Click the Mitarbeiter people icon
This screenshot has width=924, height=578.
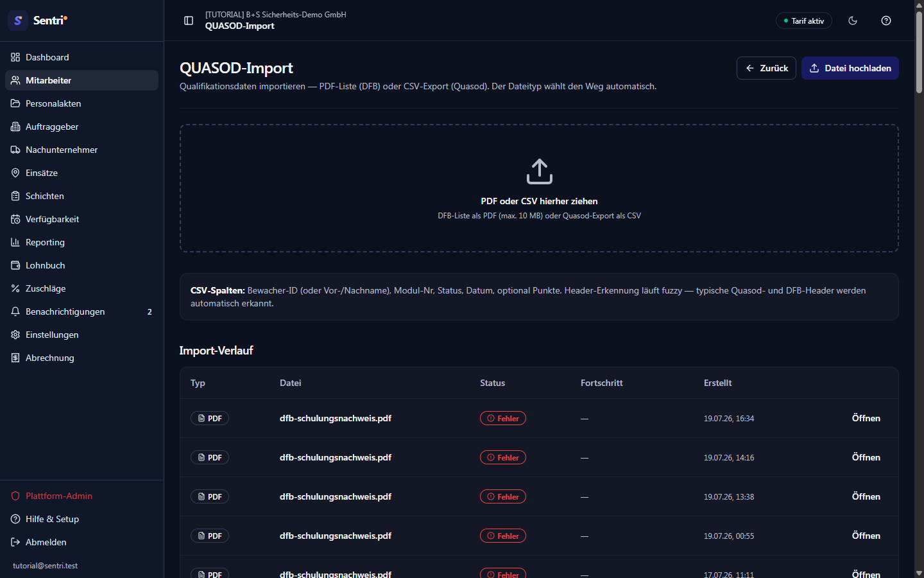[x=15, y=80]
